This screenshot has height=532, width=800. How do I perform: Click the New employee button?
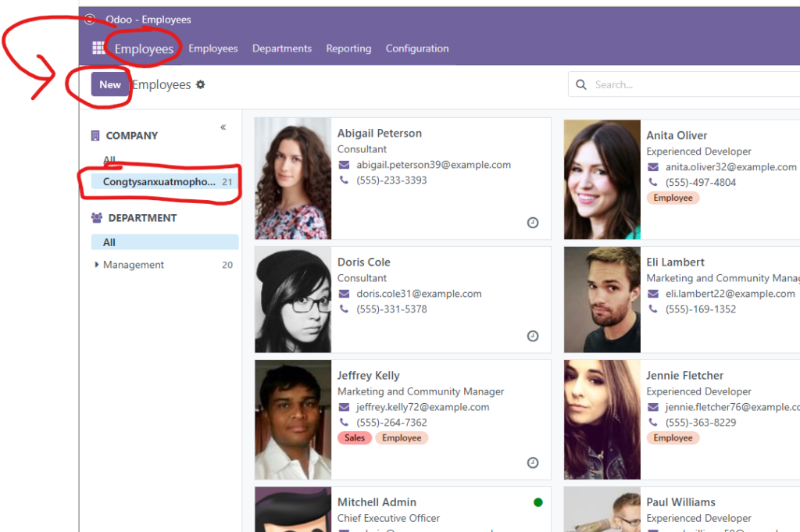(110, 84)
